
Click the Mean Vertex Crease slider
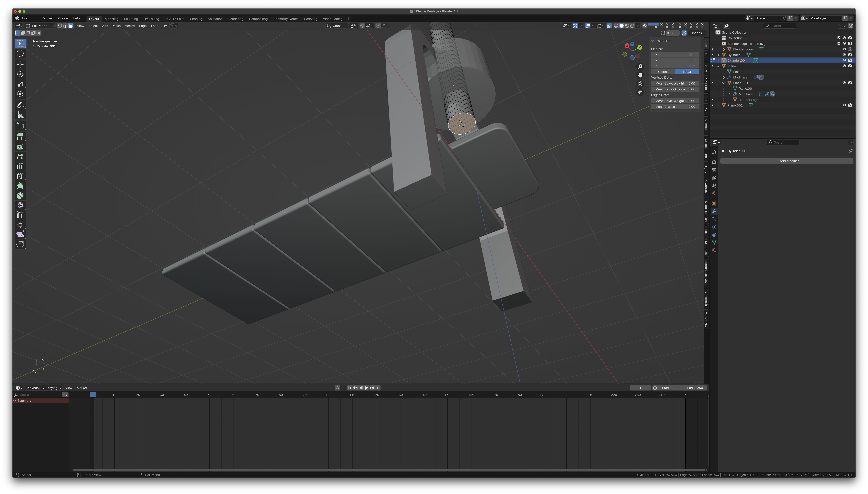pyautogui.click(x=675, y=89)
